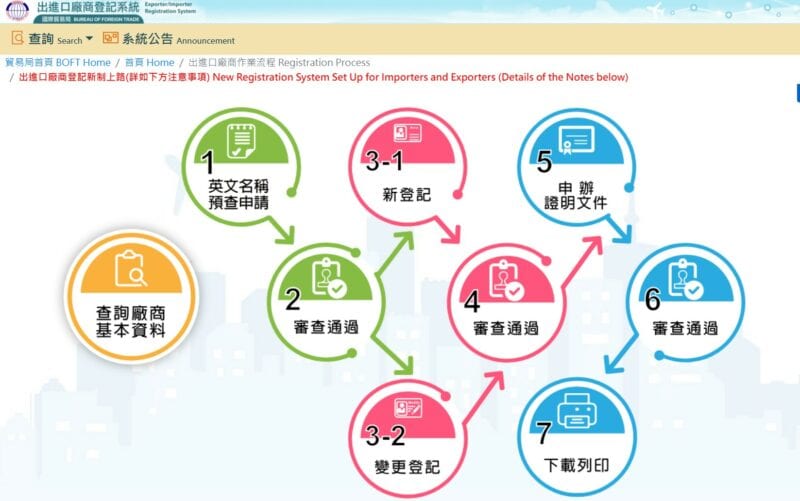This screenshot has height=501, width=800.
Task: Open step 7 download and print printer icon
Action: coord(577,410)
